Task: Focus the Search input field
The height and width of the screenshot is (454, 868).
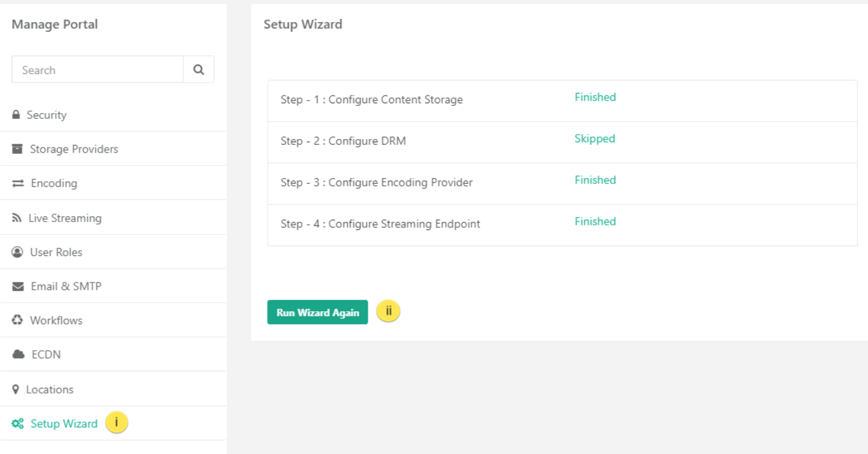Action: point(97,69)
